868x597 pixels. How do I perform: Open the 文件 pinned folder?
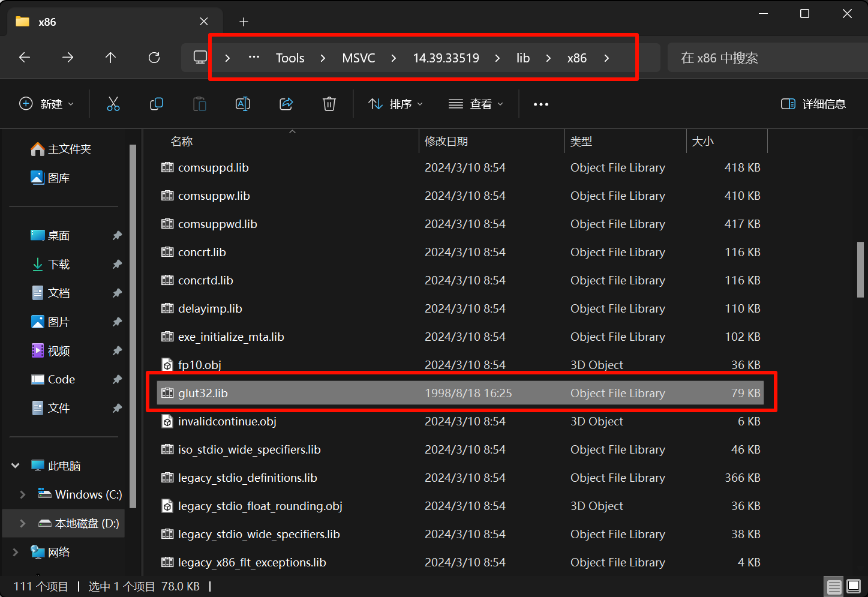point(50,408)
